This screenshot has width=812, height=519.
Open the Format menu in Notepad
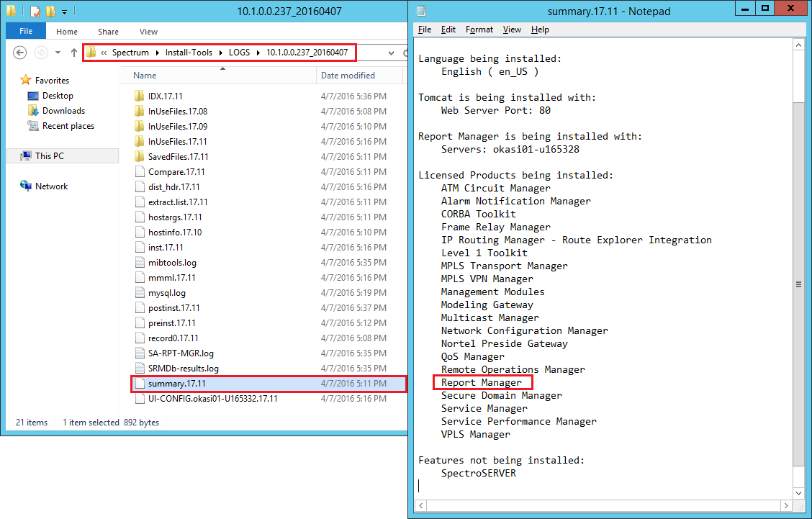pos(479,30)
